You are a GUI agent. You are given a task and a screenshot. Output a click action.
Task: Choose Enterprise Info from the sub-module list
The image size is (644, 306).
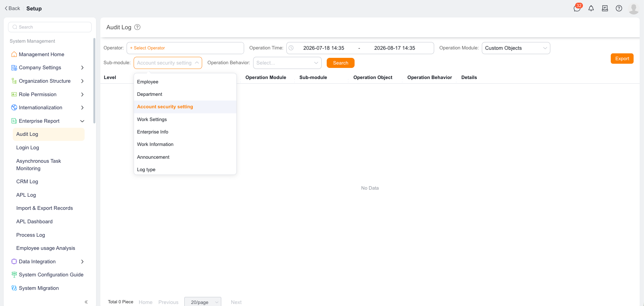point(185,132)
